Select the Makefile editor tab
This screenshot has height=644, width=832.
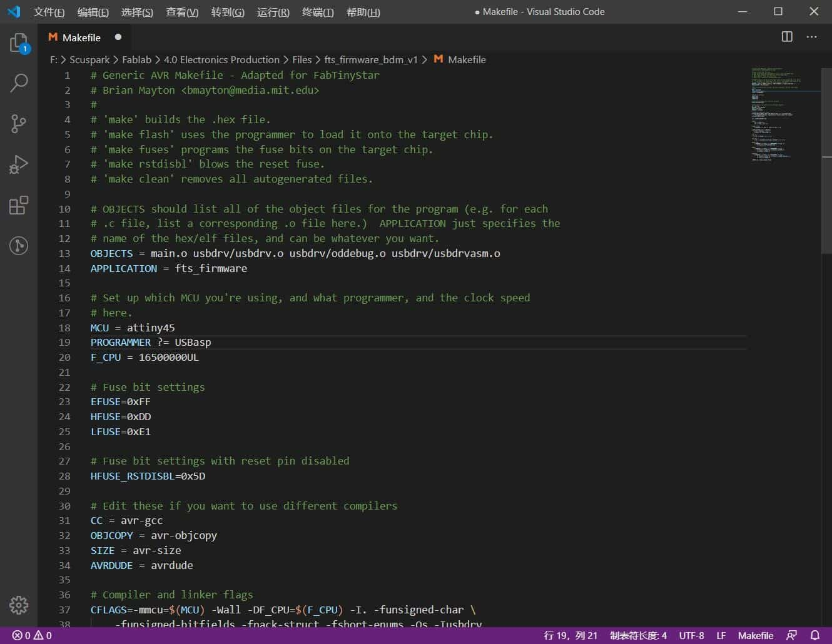[84, 38]
